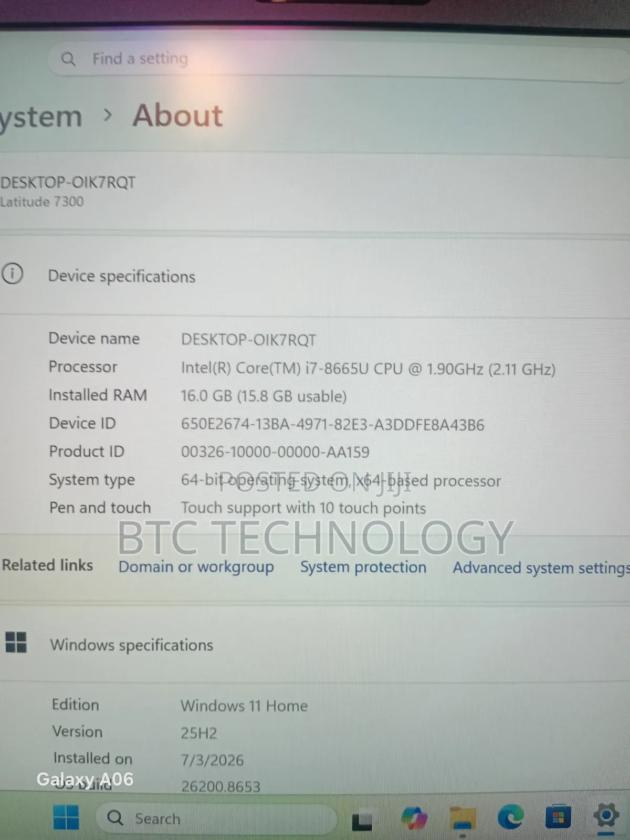Select the processor value i7-8665U
Screen dimensions: 630x840
coord(368,369)
